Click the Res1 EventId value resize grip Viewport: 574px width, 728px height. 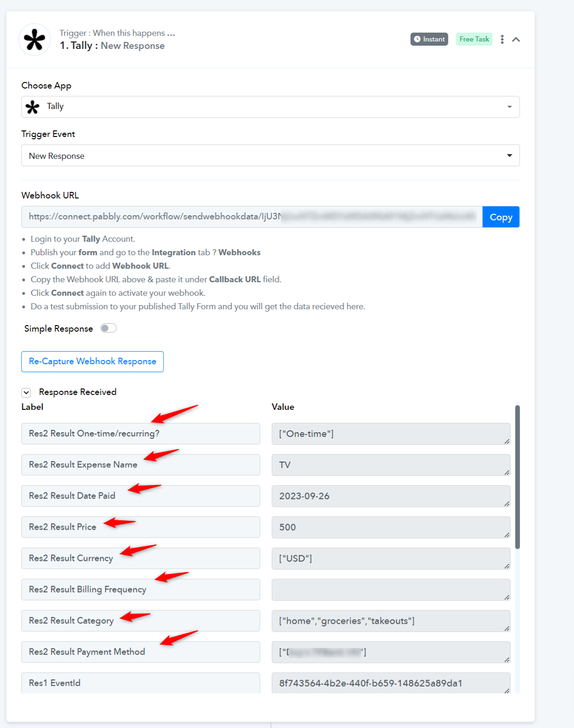(x=506, y=691)
